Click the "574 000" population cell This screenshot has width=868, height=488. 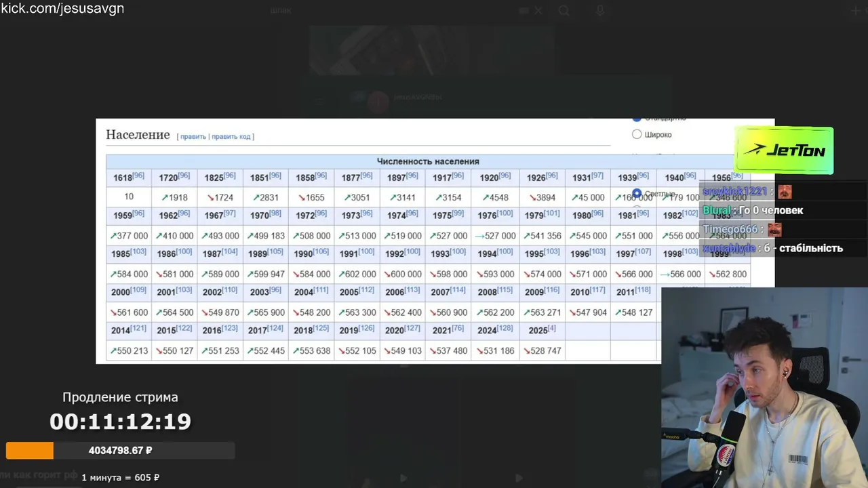pyautogui.click(x=542, y=274)
